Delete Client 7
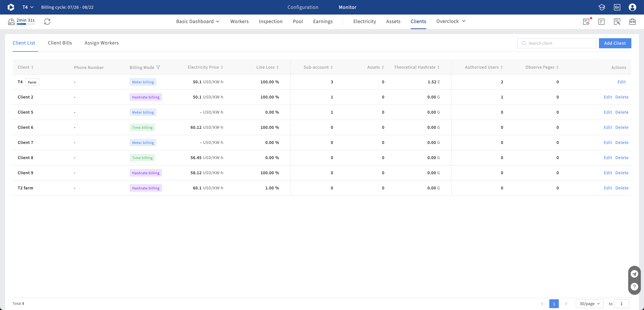The image size is (644, 310). (622, 143)
